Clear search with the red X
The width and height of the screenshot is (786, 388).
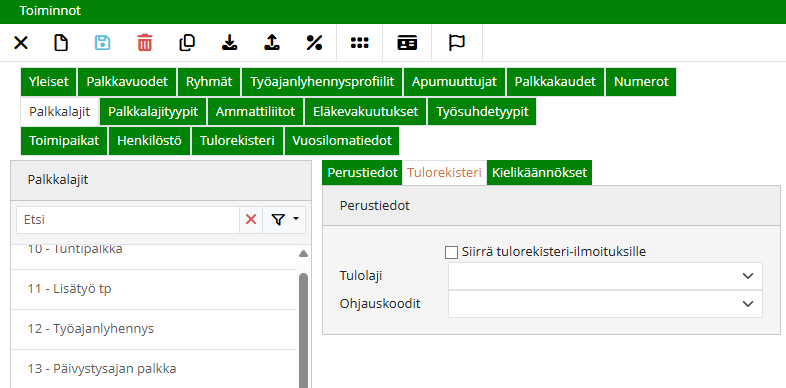[x=251, y=220]
